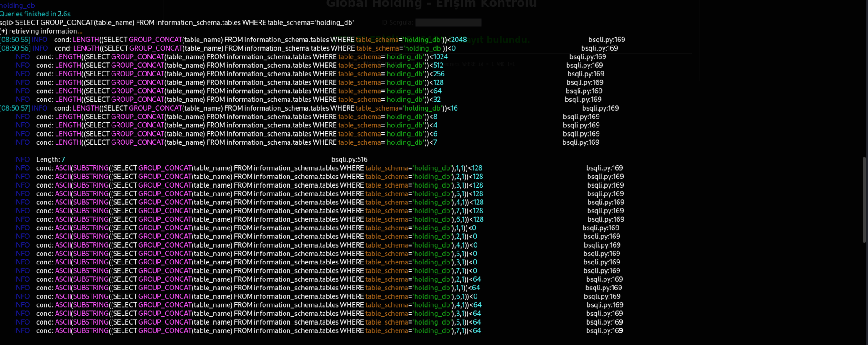Click the ASCII SUBSTRING line with ,4,1))<128
Screen dimensions: 868x345
point(260,202)
